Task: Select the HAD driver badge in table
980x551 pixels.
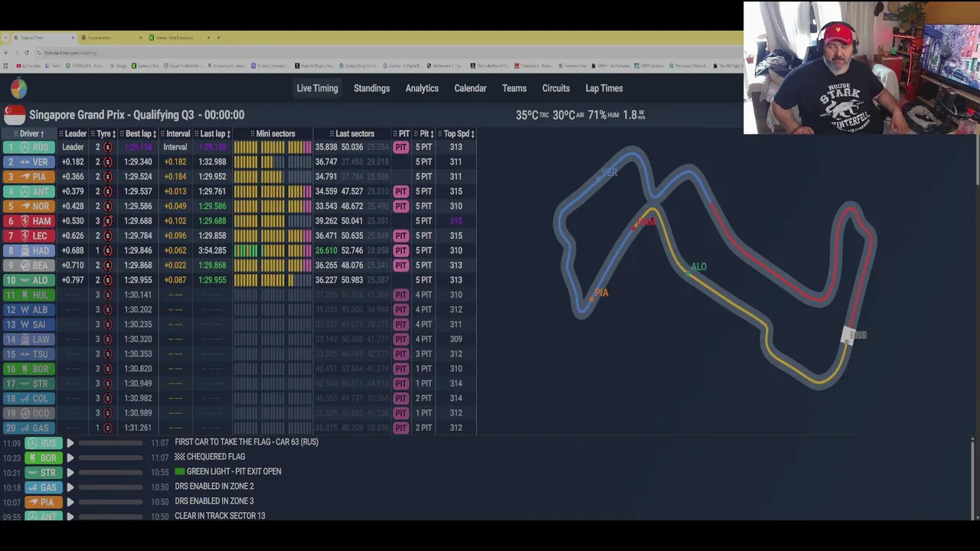Action: click(28, 250)
